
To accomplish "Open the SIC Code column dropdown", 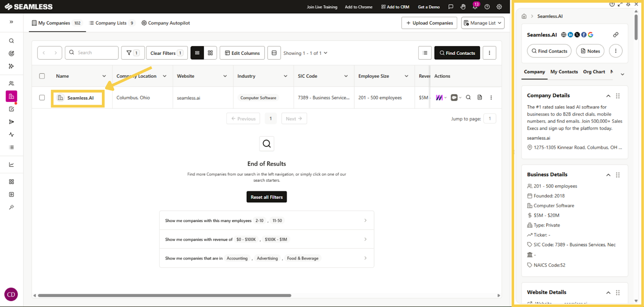I will [x=346, y=76].
